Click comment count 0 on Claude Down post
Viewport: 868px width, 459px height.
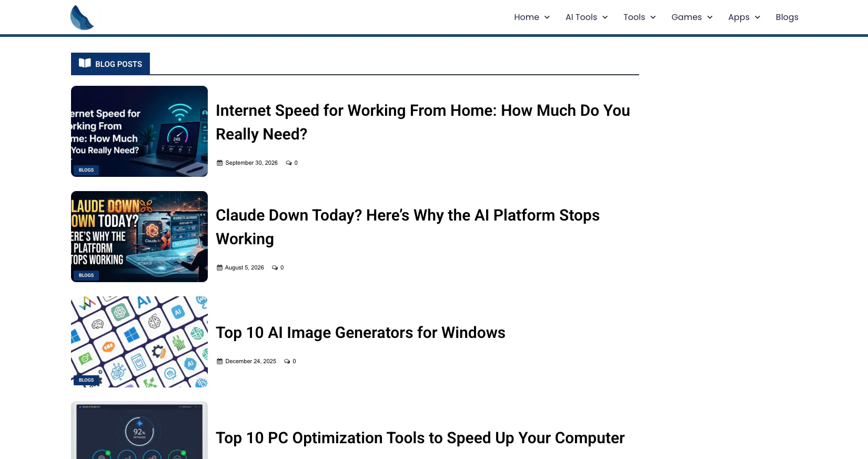(x=282, y=268)
